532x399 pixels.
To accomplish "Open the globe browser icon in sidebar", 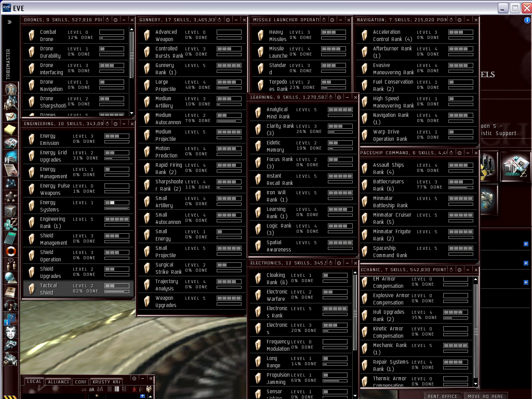I will point(11,278).
